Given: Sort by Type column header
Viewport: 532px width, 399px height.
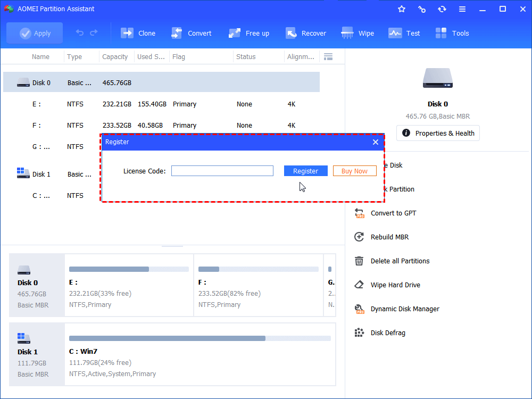Looking at the screenshot, I should pyautogui.click(x=74, y=57).
